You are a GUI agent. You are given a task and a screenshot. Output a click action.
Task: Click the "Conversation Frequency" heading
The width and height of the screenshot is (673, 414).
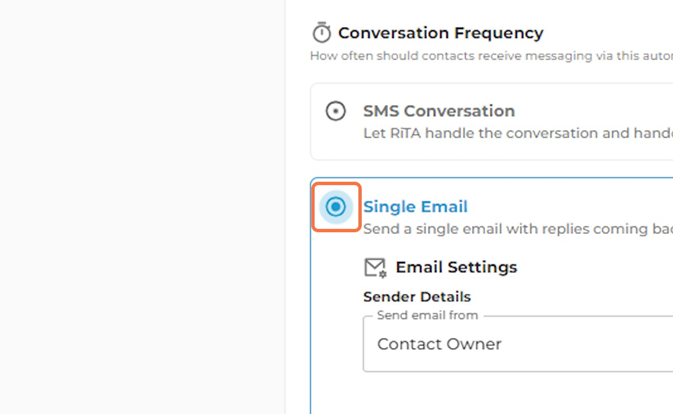[441, 33]
